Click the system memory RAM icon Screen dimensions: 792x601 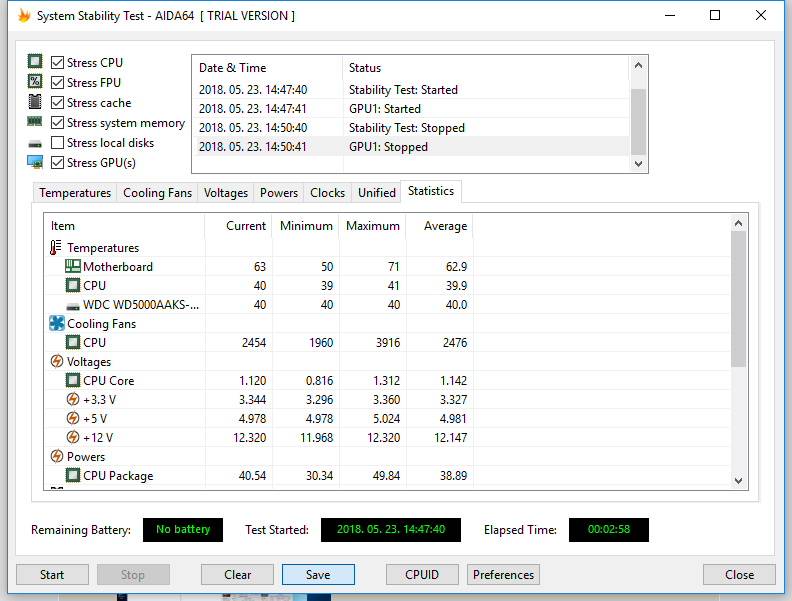[x=35, y=122]
